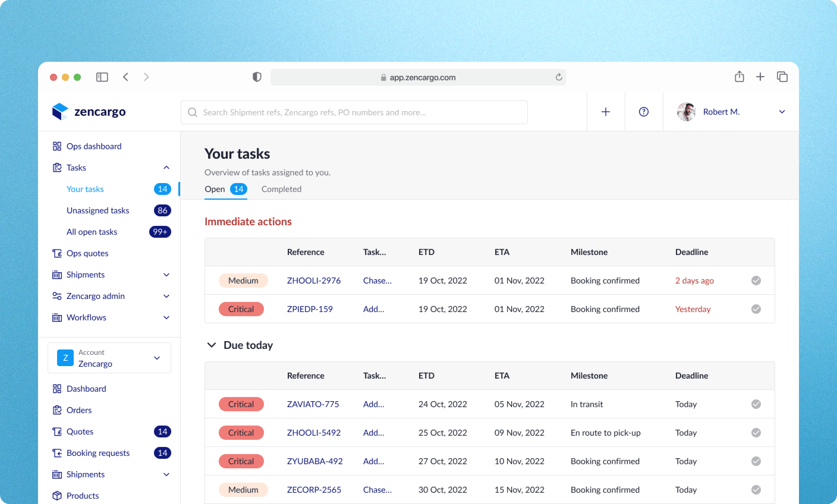Click the Ops quotes sidebar item
This screenshot has height=504, width=837.
(87, 253)
